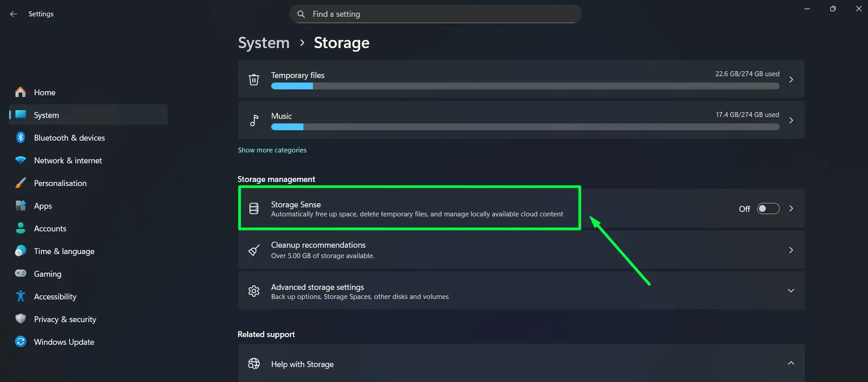Click the Time & language globe icon

point(20,251)
